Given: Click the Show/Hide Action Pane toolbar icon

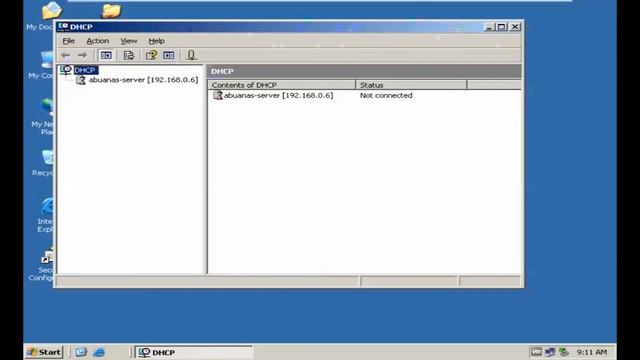Looking at the screenshot, I should click(x=169, y=55).
